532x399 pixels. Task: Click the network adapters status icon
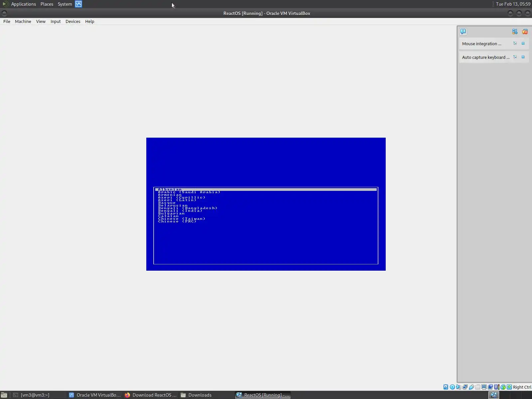point(465,387)
